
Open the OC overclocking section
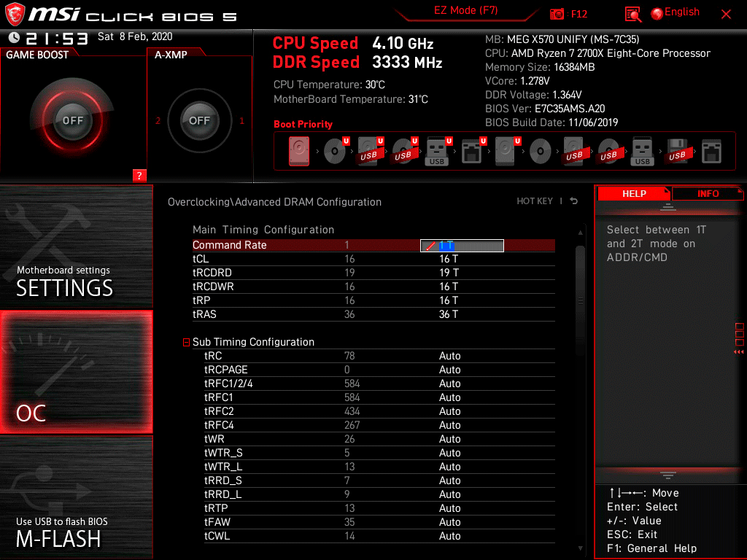tap(76, 372)
